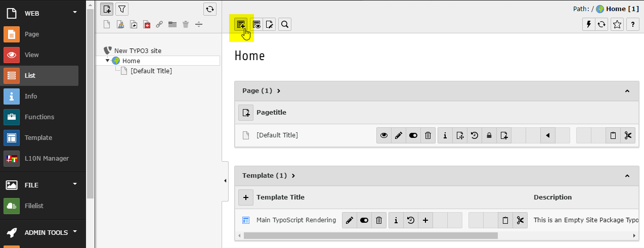Toggle visibility of Main TypoScript Rendering template

point(364,220)
